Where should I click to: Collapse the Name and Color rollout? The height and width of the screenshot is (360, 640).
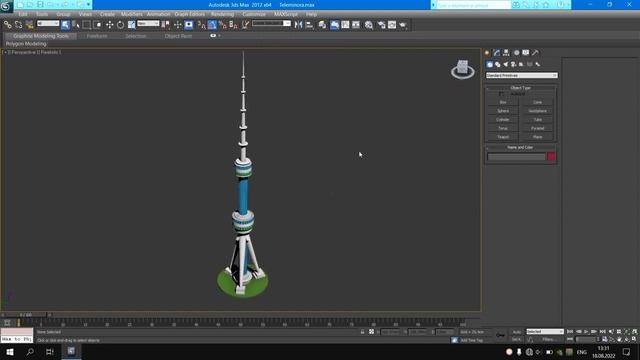pyautogui.click(x=520, y=147)
